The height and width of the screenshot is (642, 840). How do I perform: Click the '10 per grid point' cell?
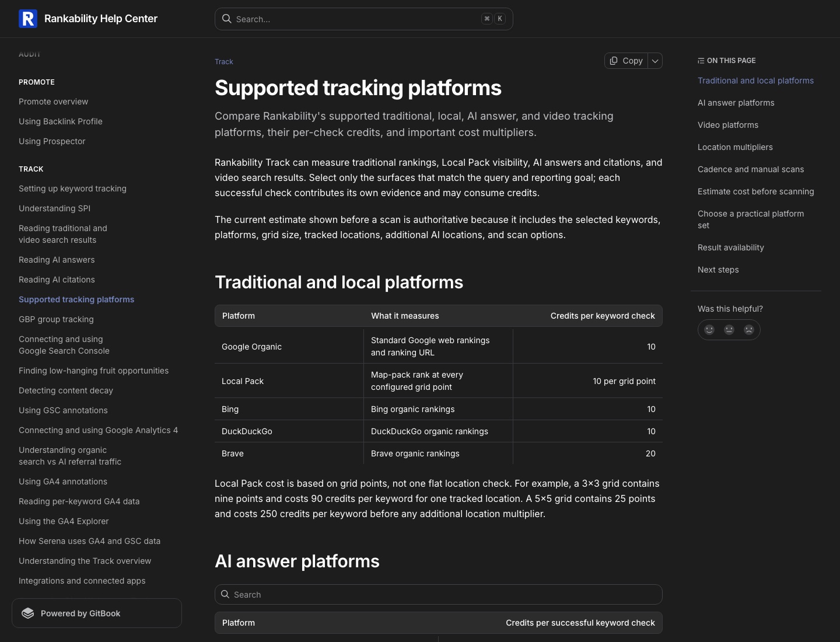coord(588,381)
